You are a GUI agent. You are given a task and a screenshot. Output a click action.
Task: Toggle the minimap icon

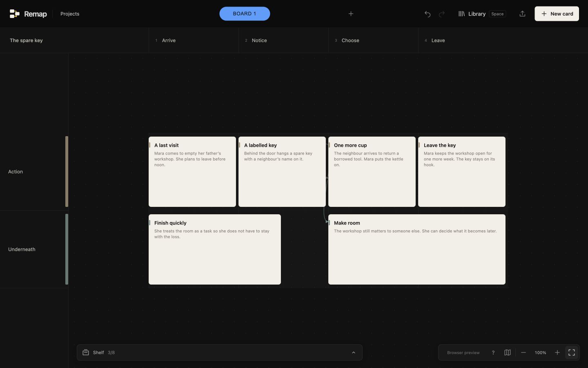508,352
